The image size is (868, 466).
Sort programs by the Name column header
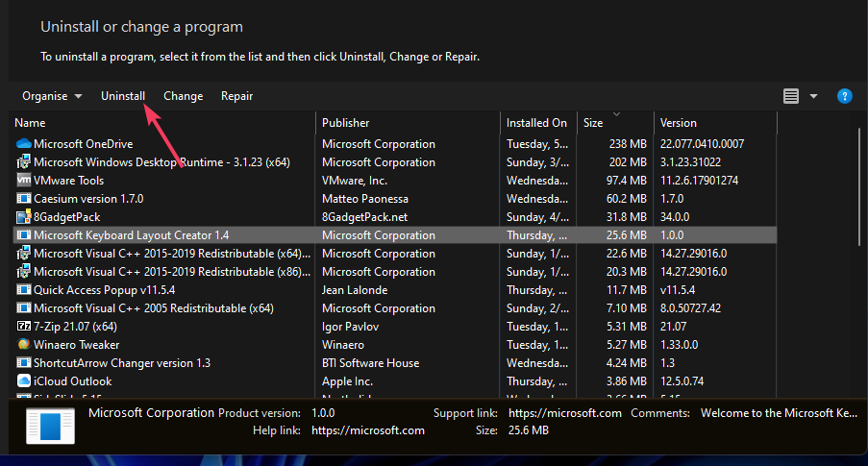point(31,123)
